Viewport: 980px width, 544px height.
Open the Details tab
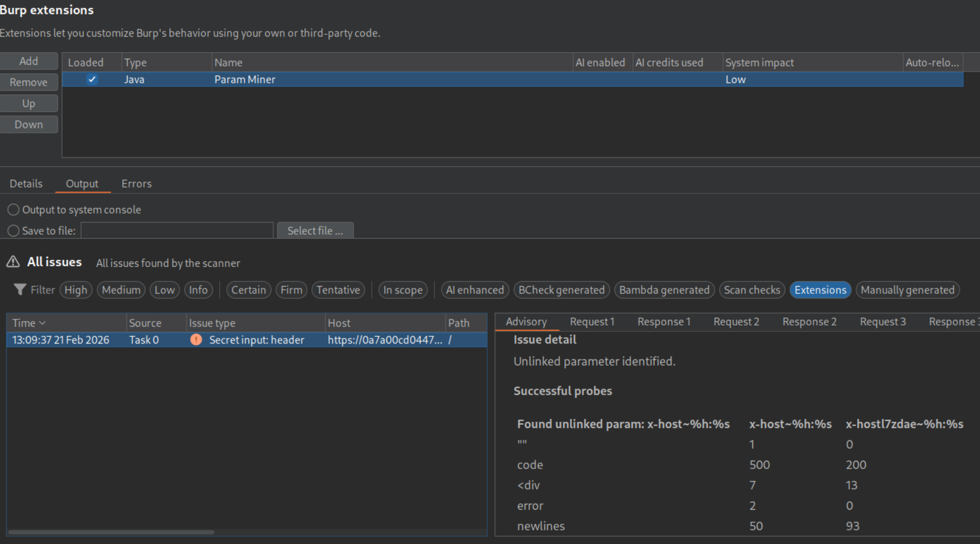pyautogui.click(x=26, y=184)
